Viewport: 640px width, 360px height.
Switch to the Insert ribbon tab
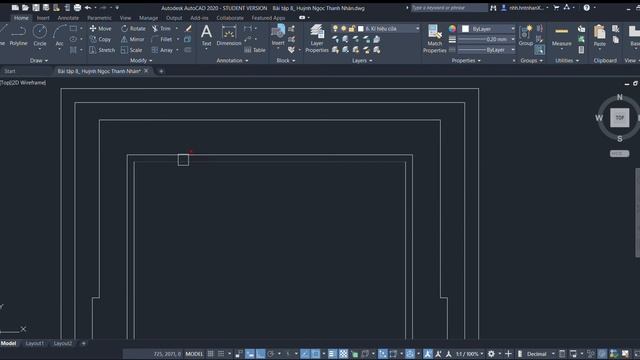(x=43, y=18)
